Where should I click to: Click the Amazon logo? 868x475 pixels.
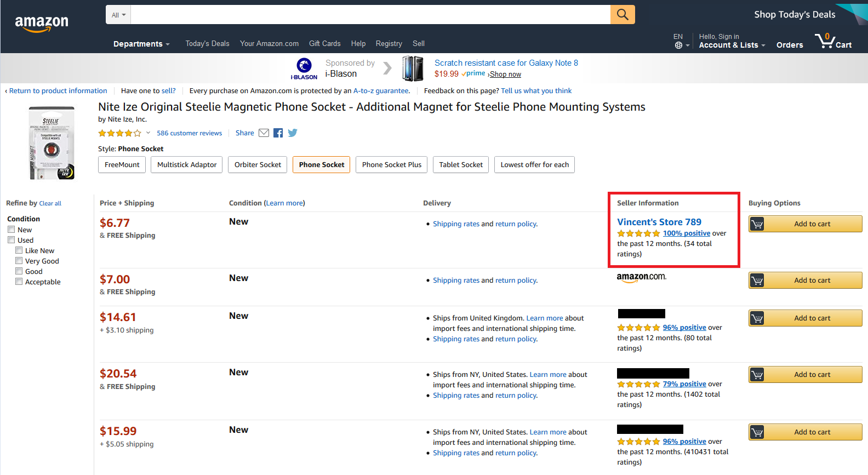pos(42,24)
